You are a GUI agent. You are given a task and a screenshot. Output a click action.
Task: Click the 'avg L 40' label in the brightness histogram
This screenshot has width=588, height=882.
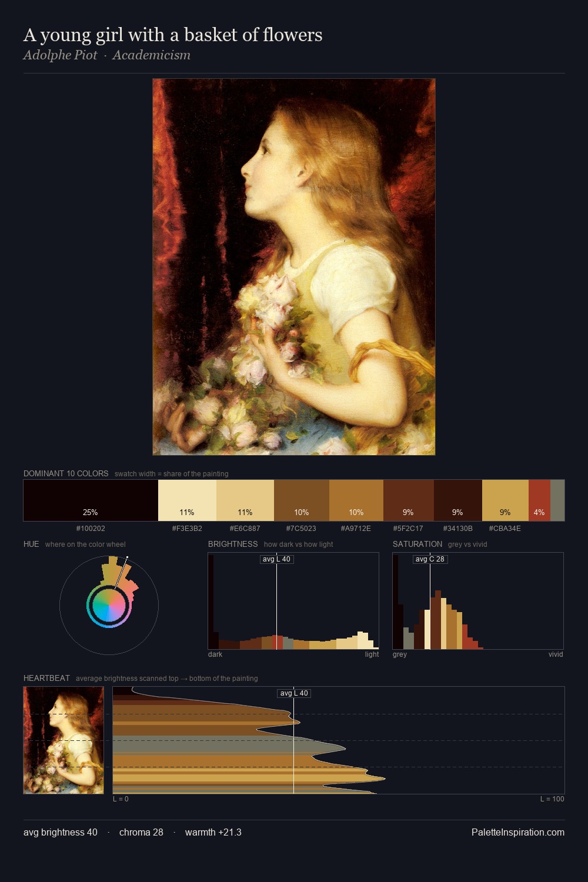(276, 559)
